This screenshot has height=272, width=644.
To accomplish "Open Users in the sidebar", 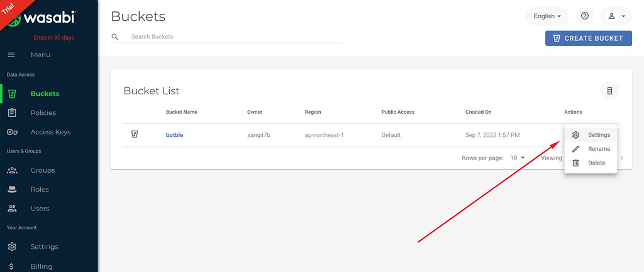I will point(40,209).
